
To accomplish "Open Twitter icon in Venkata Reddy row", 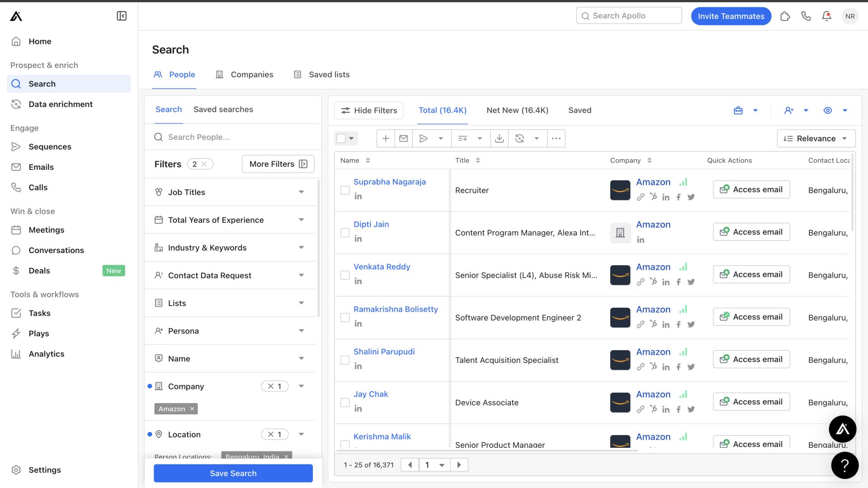I will tap(691, 282).
